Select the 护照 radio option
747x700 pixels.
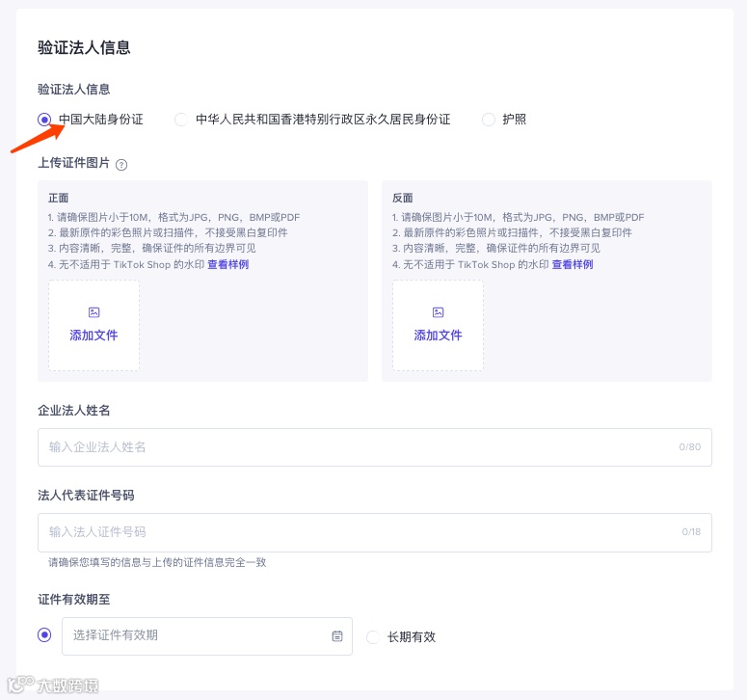pyautogui.click(x=489, y=120)
